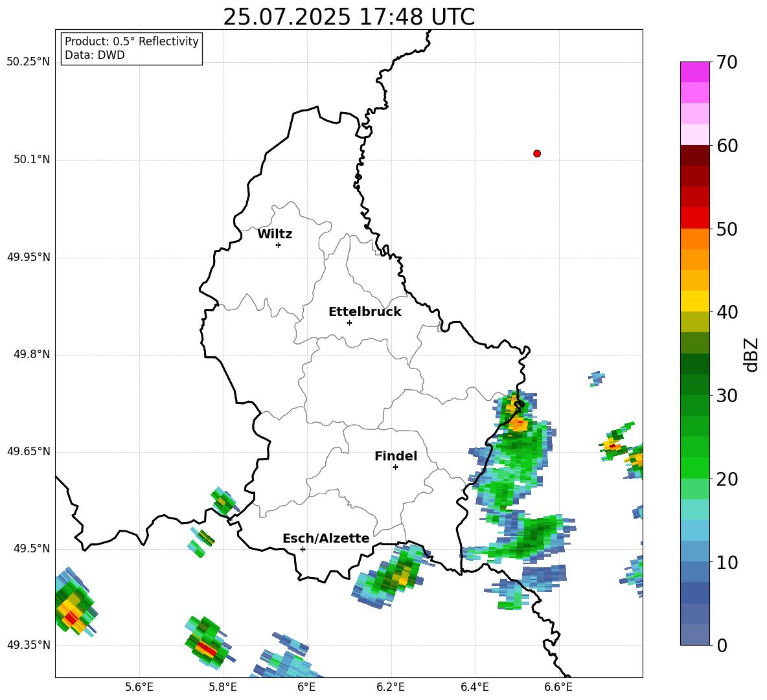This screenshot has height=700, width=767.
Task: Click the 6.4°E longitude label
Action: (x=474, y=687)
